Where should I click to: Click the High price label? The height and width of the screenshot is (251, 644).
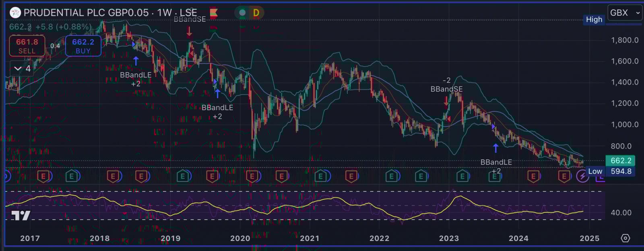point(594,20)
